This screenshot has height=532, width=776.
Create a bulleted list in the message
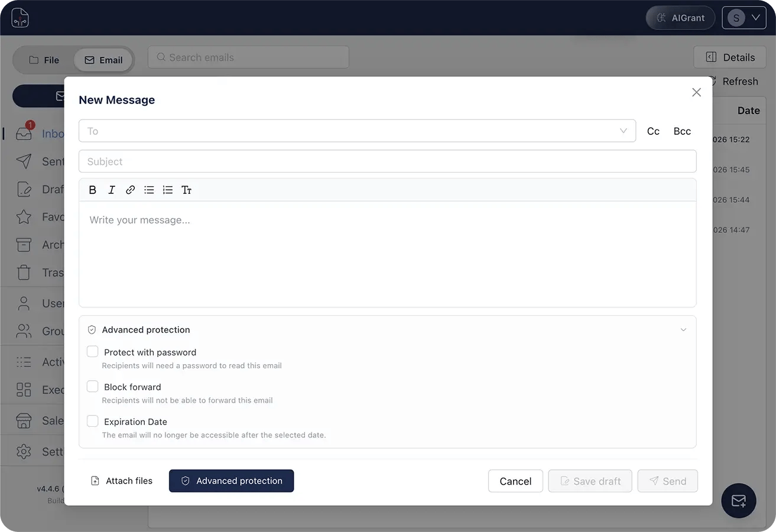(x=149, y=189)
